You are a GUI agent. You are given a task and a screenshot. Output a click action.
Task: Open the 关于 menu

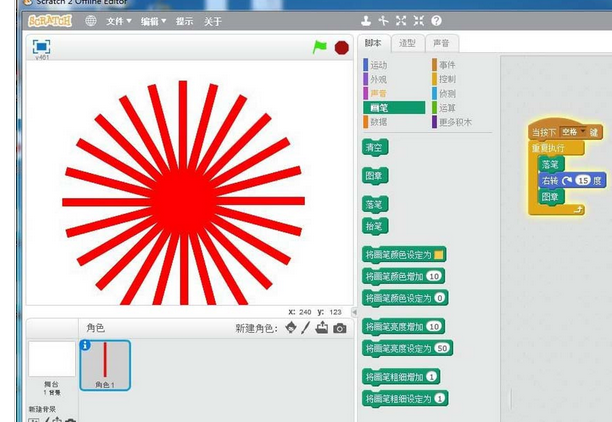pos(213,21)
